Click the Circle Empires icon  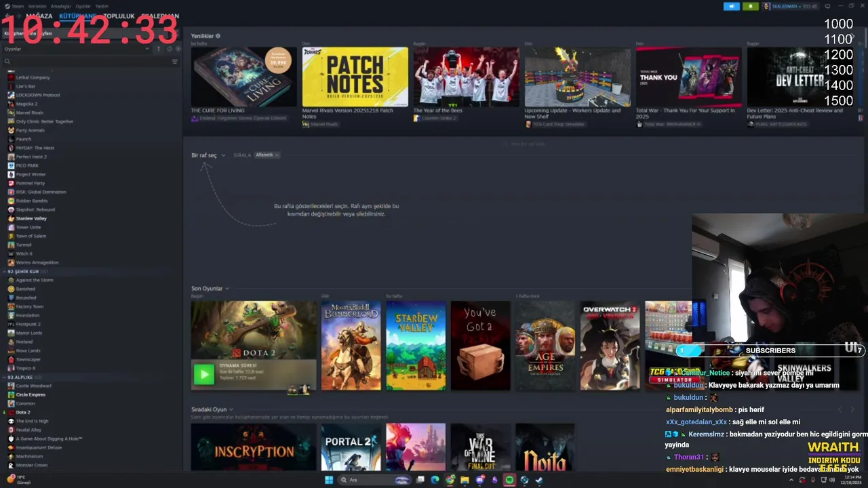11,394
